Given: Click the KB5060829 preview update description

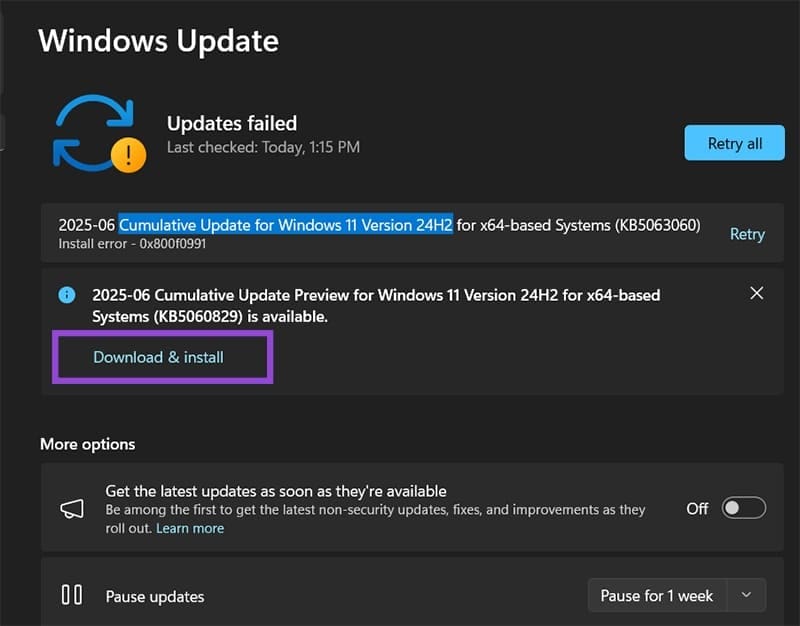Looking at the screenshot, I should pyautogui.click(x=375, y=305).
